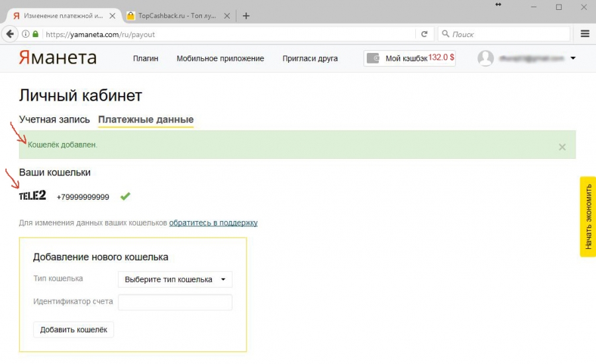Click the 132.0 $ cashback amount
Screen dimensions: 596x364
tap(441, 58)
